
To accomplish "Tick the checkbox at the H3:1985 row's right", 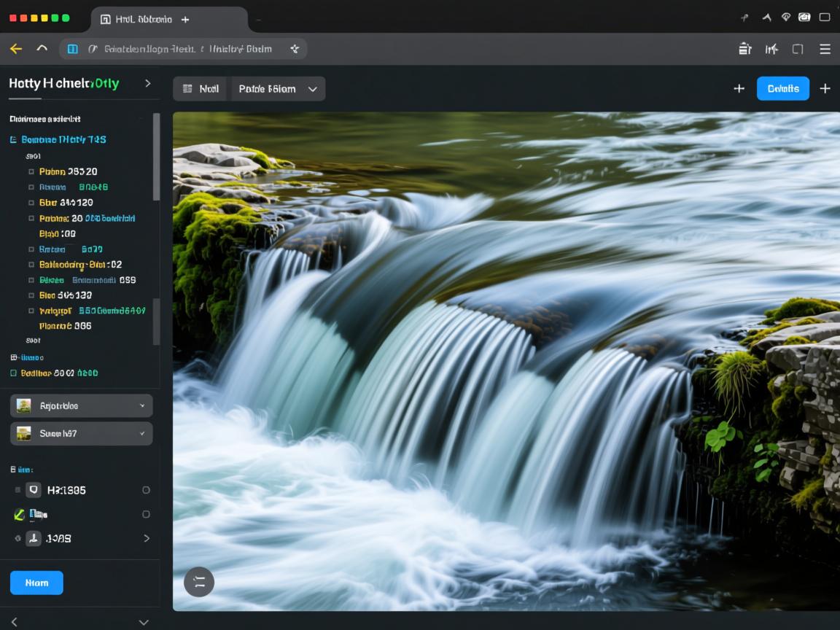I will click(146, 490).
